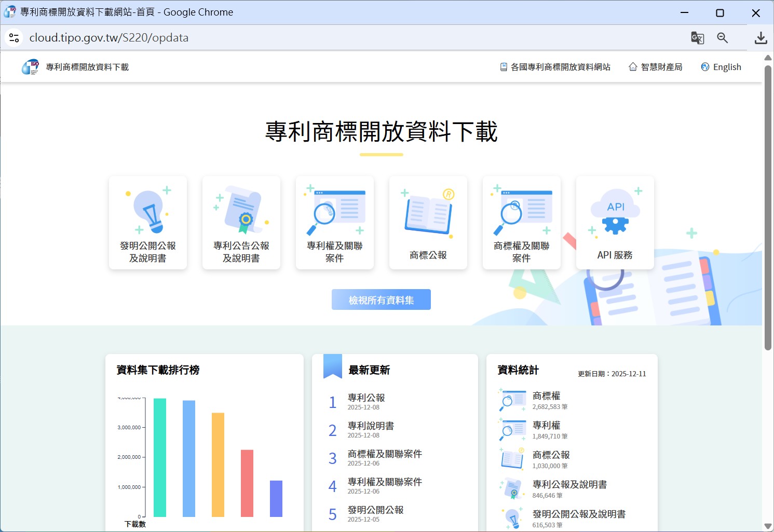Switch the site language to English
This screenshot has width=774, height=532.
[x=727, y=66]
